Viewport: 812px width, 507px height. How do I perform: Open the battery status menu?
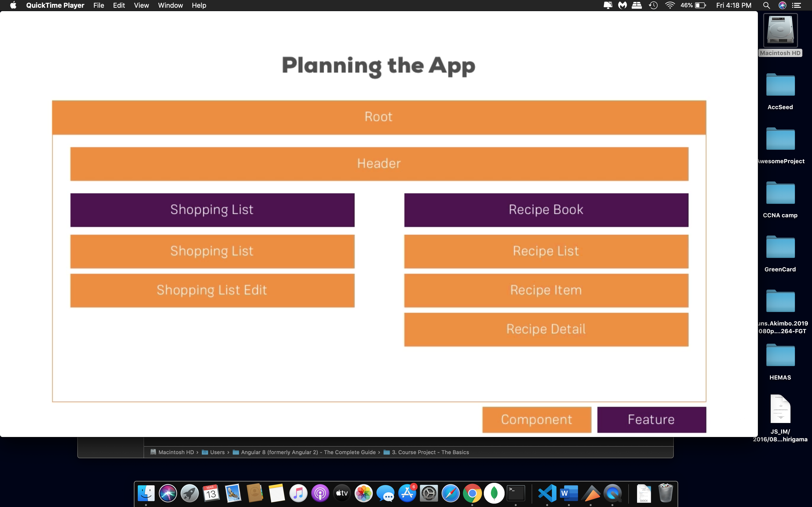coord(700,5)
